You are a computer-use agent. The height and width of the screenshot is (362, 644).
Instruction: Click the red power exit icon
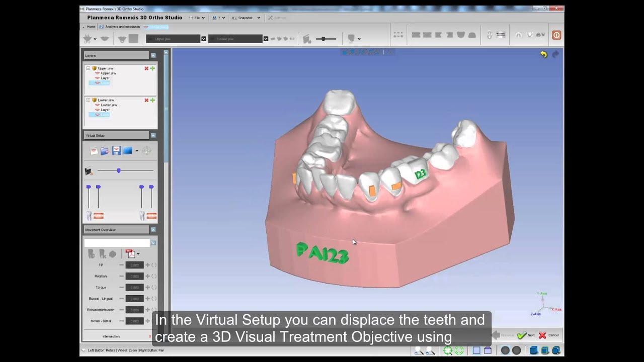point(556,35)
